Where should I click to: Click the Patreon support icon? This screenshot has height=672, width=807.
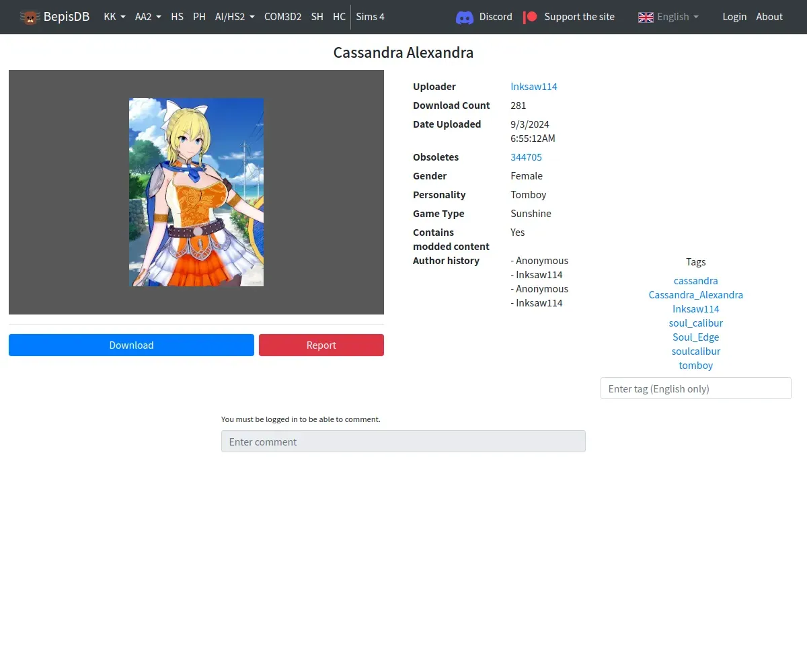531,17
